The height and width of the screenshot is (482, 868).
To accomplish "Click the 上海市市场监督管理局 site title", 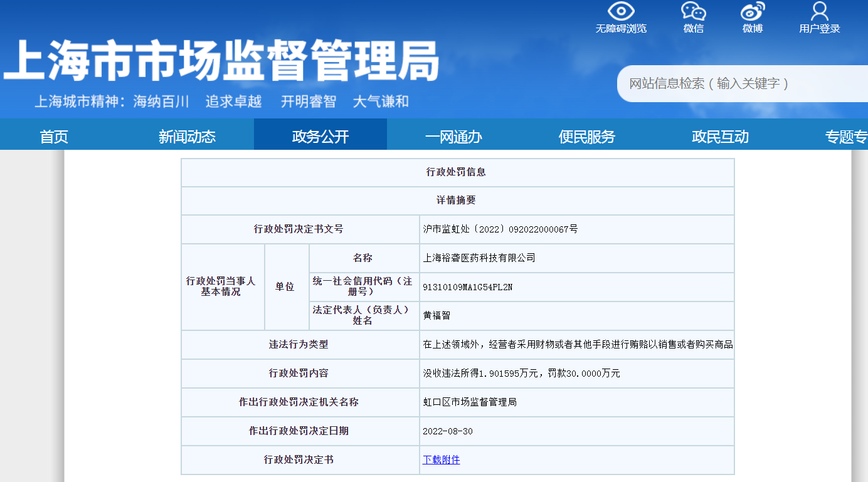I will pyautogui.click(x=221, y=61).
